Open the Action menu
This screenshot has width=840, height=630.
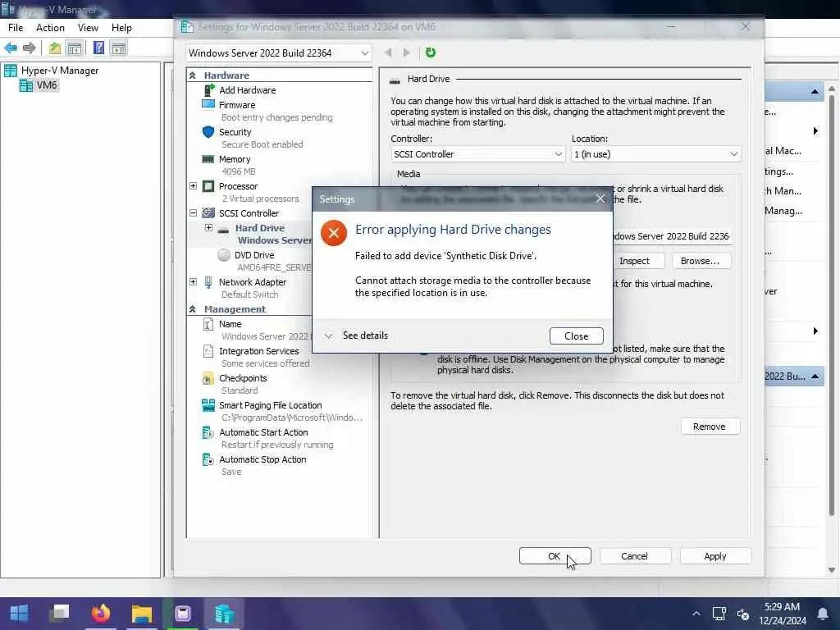[x=50, y=28]
